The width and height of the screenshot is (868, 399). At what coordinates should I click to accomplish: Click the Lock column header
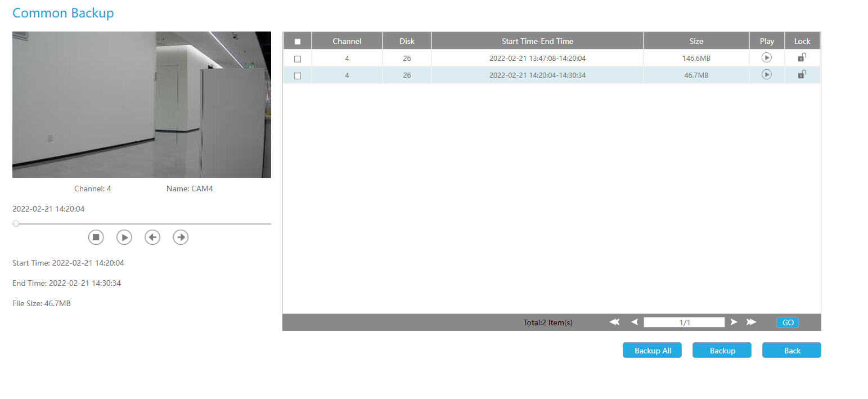[x=802, y=41]
